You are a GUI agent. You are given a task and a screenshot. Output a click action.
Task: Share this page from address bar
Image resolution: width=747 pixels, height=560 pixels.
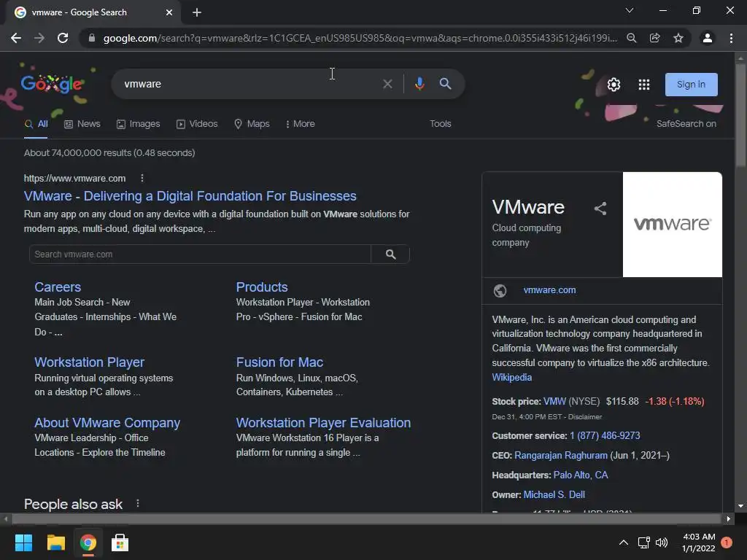coord(655,38)
